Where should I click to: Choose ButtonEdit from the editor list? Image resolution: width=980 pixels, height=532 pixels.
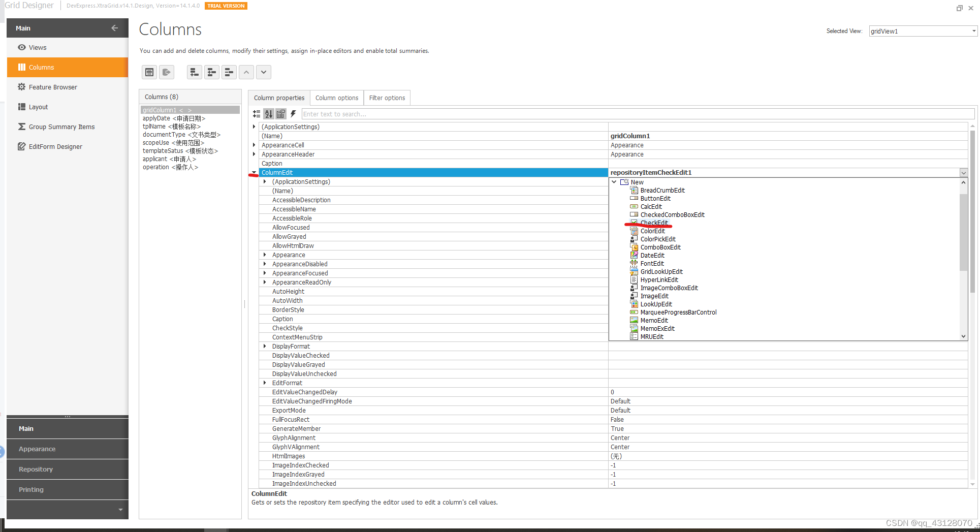pyautogui.click(x=655, y=199)
